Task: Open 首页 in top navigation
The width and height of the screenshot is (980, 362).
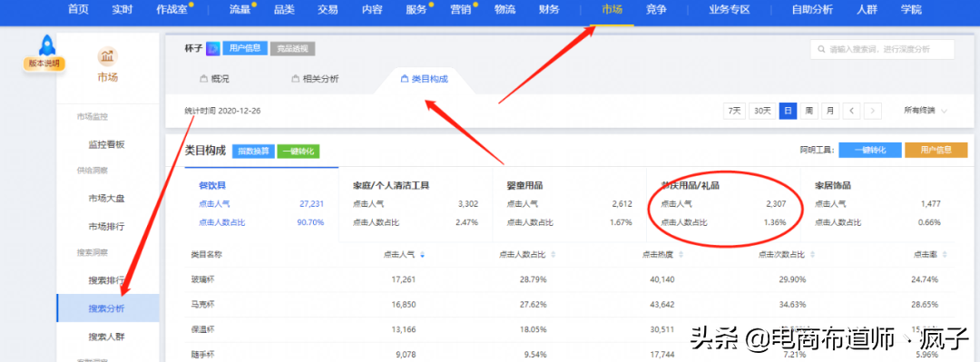Action: coord(78,9)
